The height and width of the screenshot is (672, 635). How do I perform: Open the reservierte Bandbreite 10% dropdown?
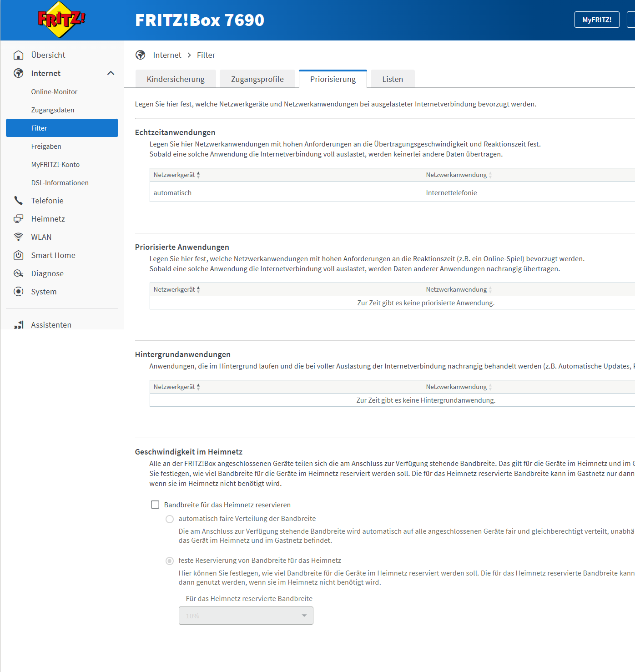click(x=246, y=616)
